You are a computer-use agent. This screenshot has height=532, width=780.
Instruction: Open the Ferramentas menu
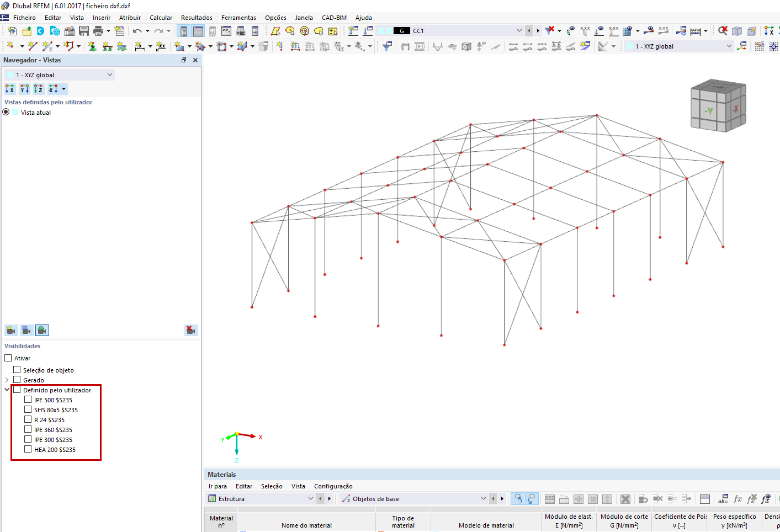[x=238, y=18]
